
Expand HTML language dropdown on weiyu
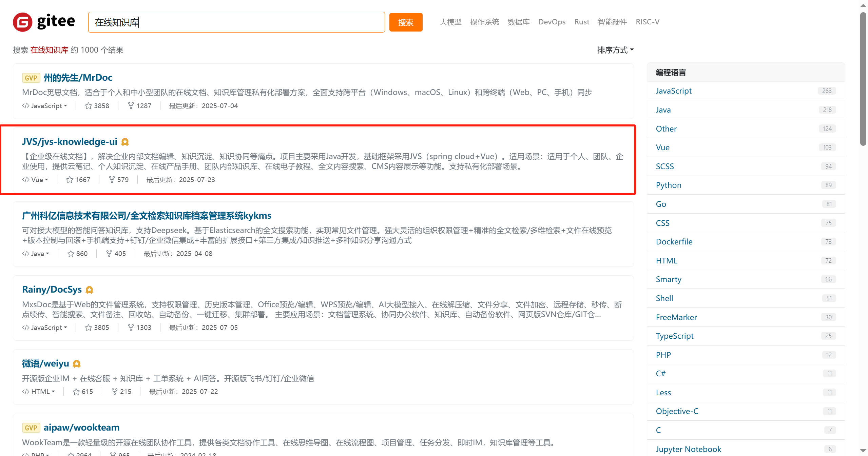[39, 392]
